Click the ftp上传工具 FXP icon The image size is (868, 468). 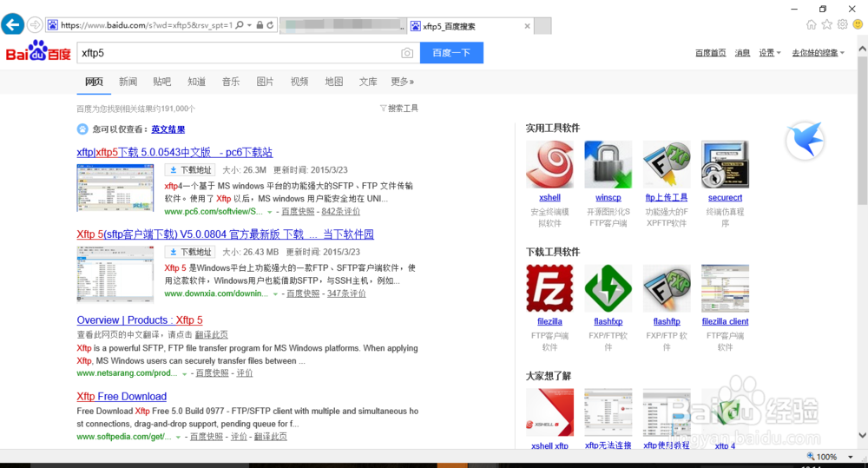point(667,164)
